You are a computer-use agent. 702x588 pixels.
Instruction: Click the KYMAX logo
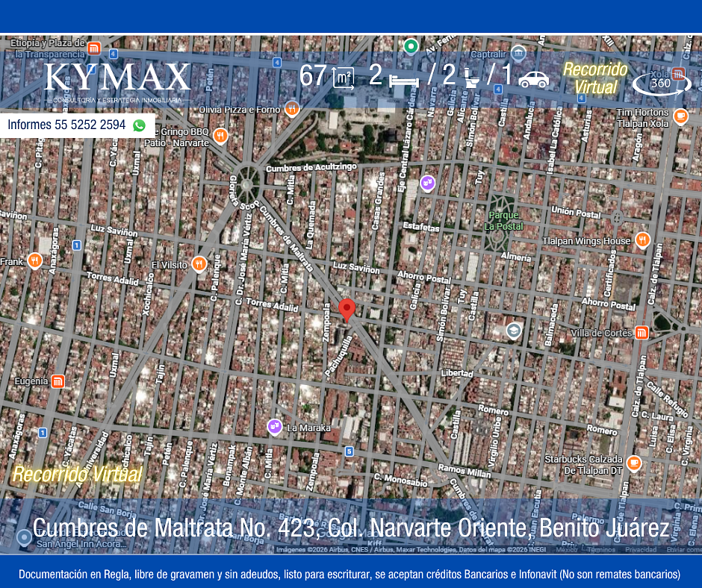pyautogui.click(x=118, y=82)
